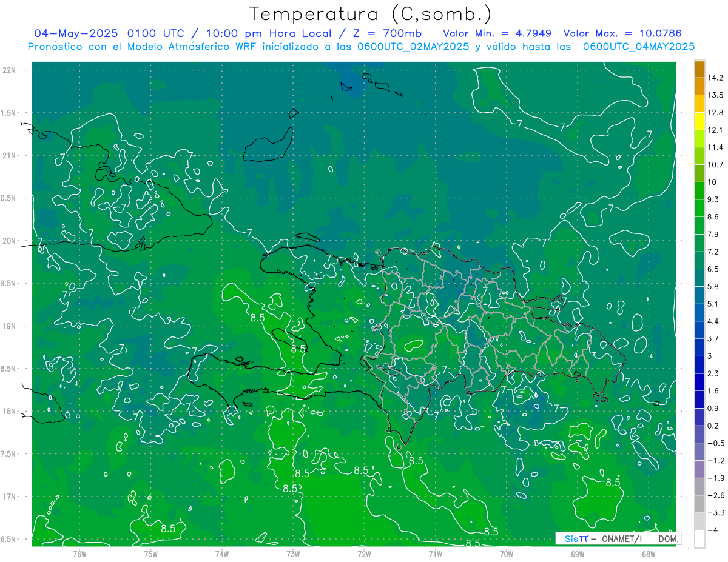The height and width of the screenshot is (562, 728).
Task: Pick the gray colorbar swatch between -3.3 and -2.6
Action: coord(699,504)
